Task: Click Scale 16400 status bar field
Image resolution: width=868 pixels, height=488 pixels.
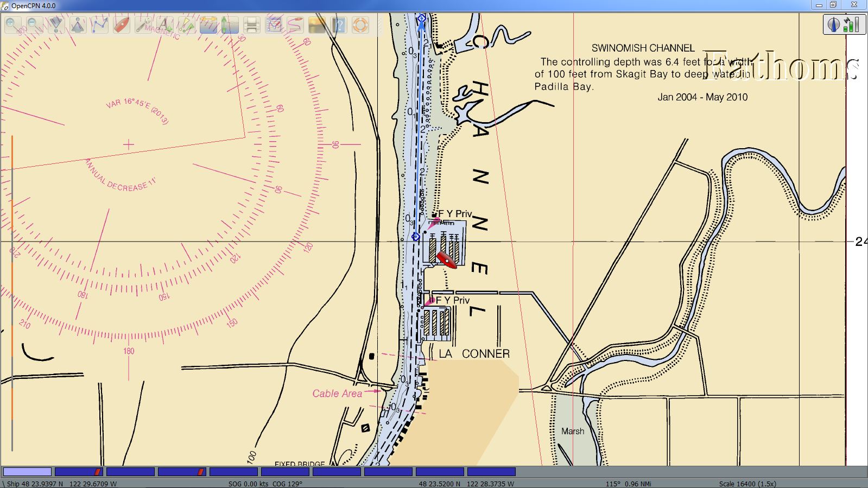Action: point(747,484)
